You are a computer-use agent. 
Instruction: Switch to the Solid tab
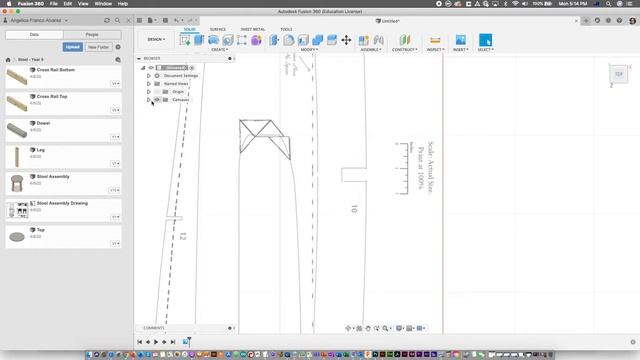189,29
